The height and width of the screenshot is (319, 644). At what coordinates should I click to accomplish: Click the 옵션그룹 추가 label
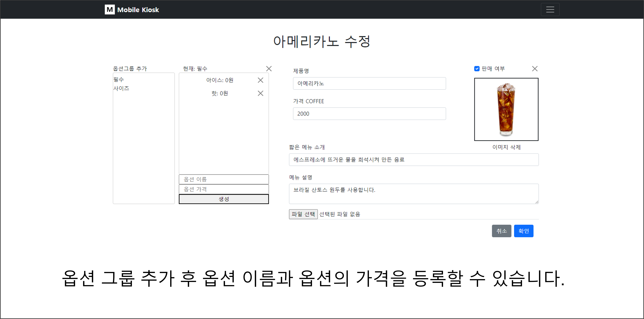click(x=130, y=68)
